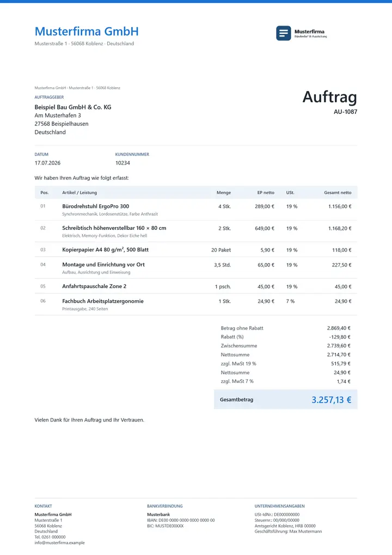Image resolution: width=392 pixels, height=555 pixels.
Task: Click the KUNDENNUMMER label
Action: 132,154
